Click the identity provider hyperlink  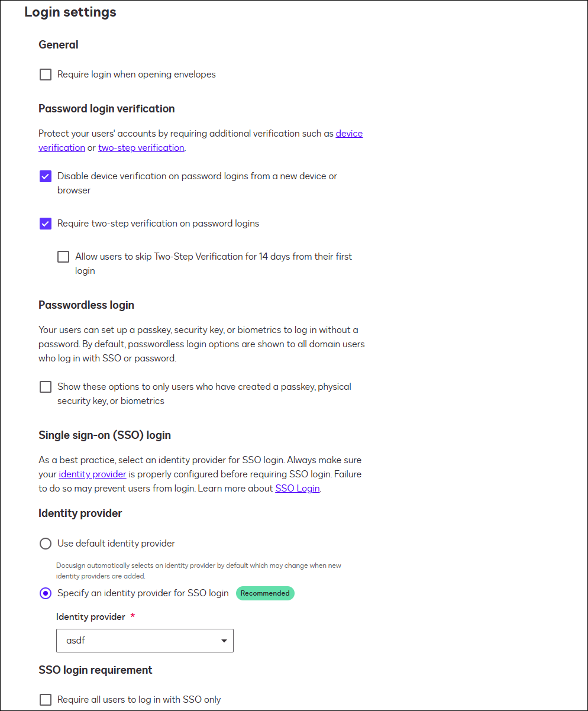click(x=92, y=474)
